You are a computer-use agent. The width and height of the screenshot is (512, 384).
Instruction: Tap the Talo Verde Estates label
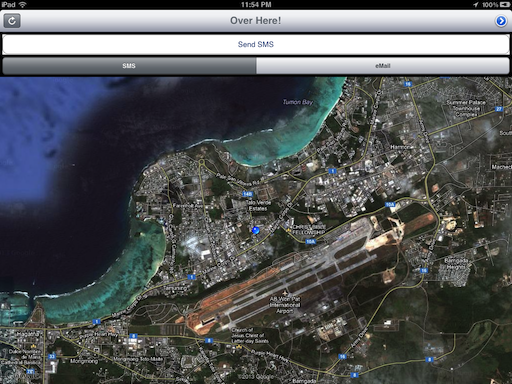coord(258,206)
